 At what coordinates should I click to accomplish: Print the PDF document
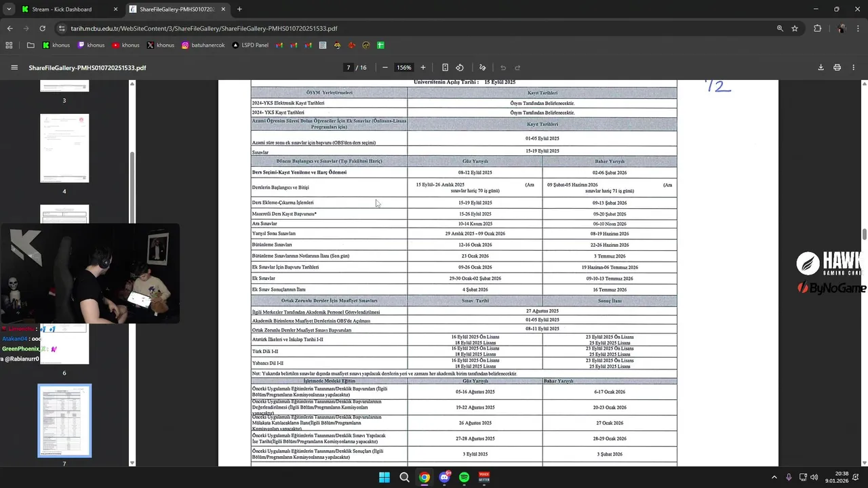837,68
